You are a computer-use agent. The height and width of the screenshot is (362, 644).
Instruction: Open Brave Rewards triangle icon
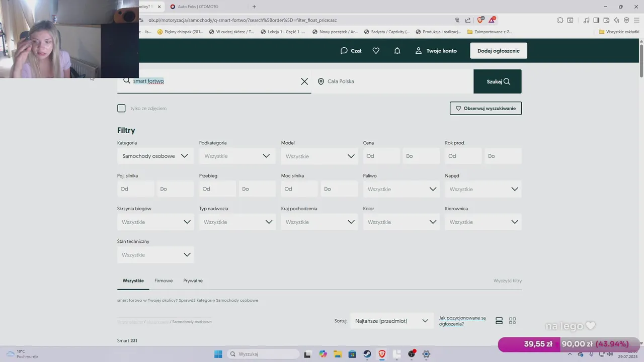(492, 20)
